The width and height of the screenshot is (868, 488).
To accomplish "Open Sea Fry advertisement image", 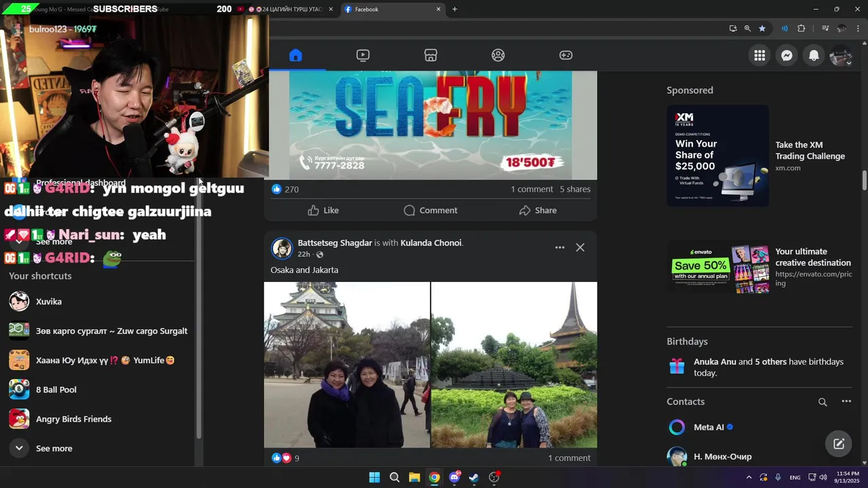I will pyautogui.click(x=431, y=125).
